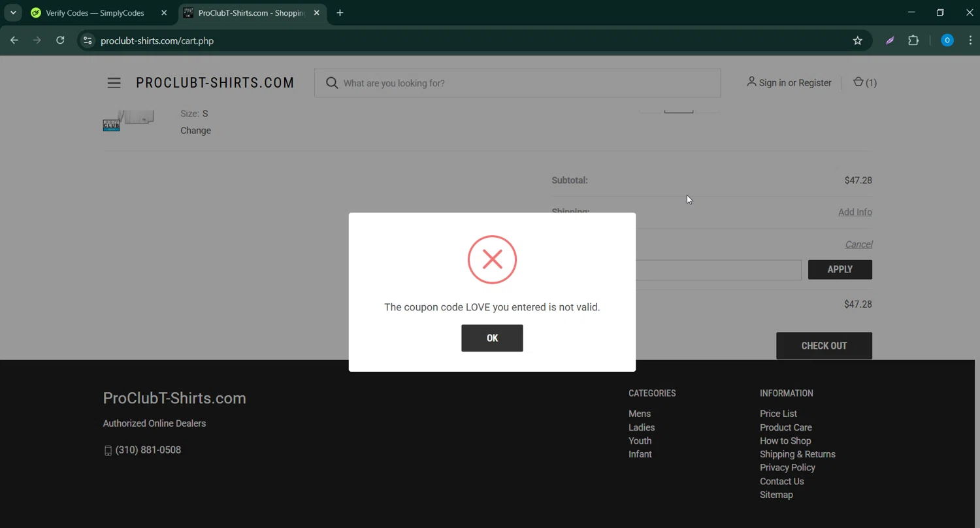Select the ProClubT-Shirts.com Shopping tab
The height and width of the screenshot is (528, 980).
[x=251, y=13]
